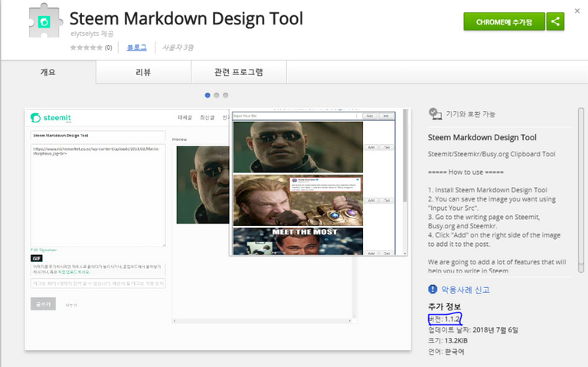The image size is (588, 367).
Task: Select the second carousel dot
Action: point(217,95)
